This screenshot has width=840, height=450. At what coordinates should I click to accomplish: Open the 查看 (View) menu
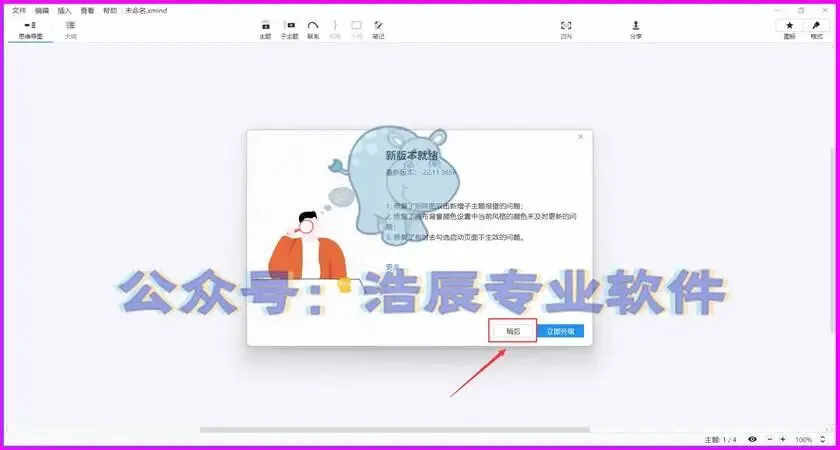[x=87, y=11]
